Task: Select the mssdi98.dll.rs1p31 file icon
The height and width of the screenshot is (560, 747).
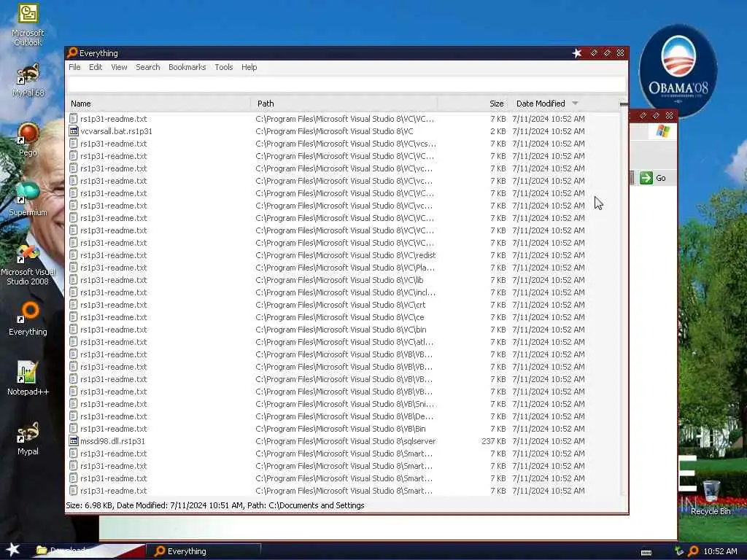Action: pos(74,441)
